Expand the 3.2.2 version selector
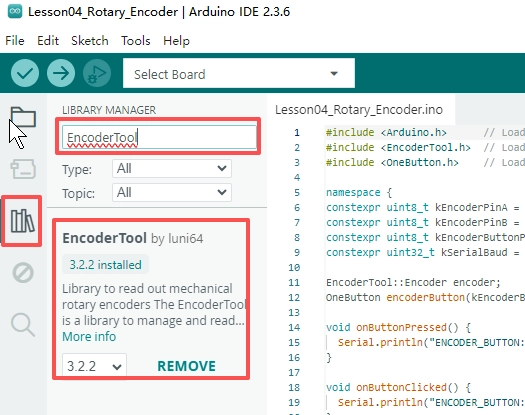This screenshot has width=525, height=415. [x=94, y=366]
